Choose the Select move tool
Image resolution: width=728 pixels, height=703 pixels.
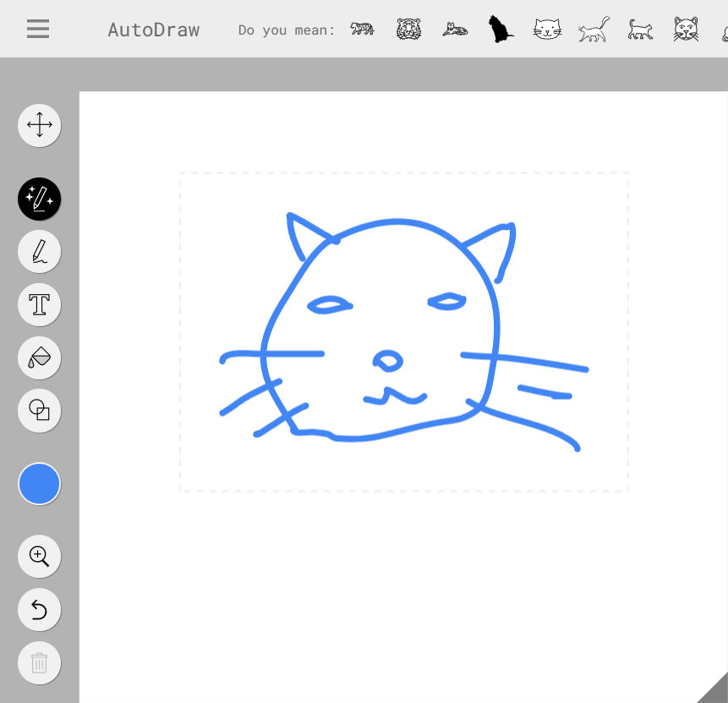coord(40,126)
